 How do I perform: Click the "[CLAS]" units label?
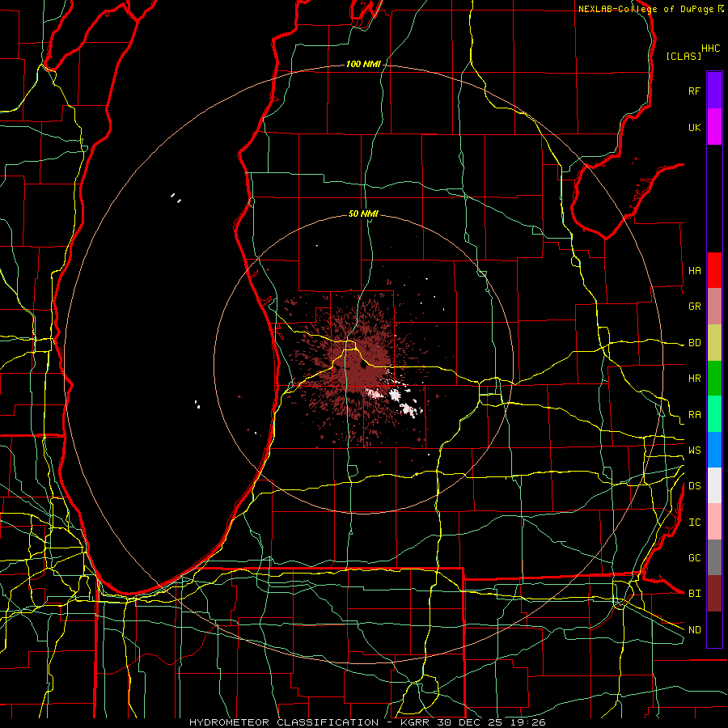coord(684,56)
